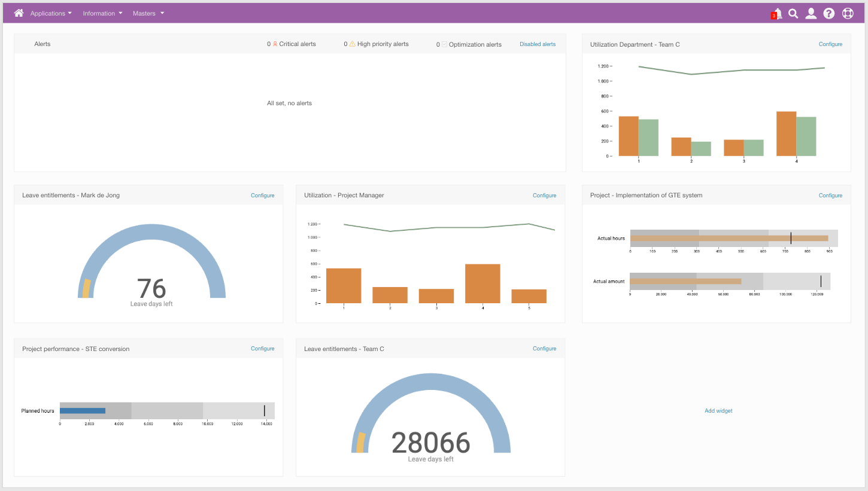Configure Project performance - STE conversion widget
The height and width of the screenshot is (491, 868).
pos(262,349)
